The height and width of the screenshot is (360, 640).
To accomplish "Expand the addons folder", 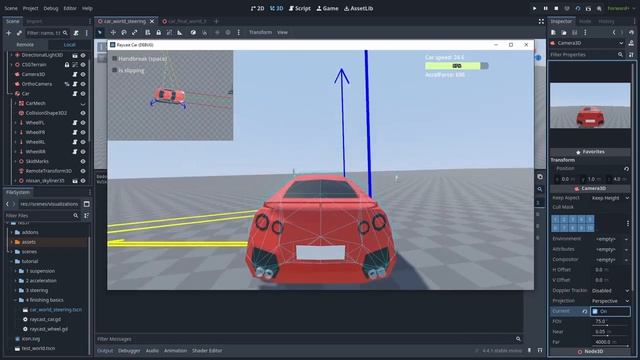I will click(x=11, y=232).
